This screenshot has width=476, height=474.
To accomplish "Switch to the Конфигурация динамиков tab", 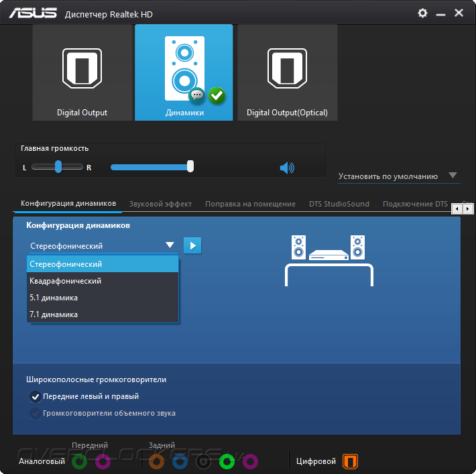I will point(68,203).
